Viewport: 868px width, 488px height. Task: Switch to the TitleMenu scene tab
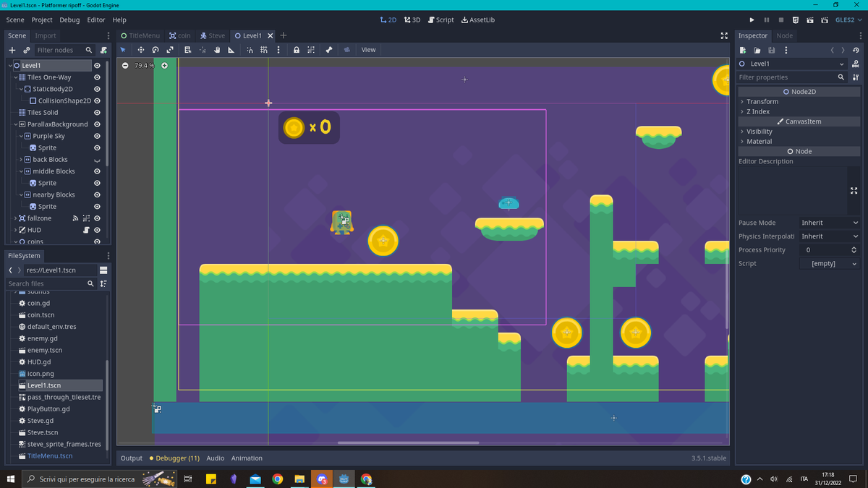pos(141,35)
